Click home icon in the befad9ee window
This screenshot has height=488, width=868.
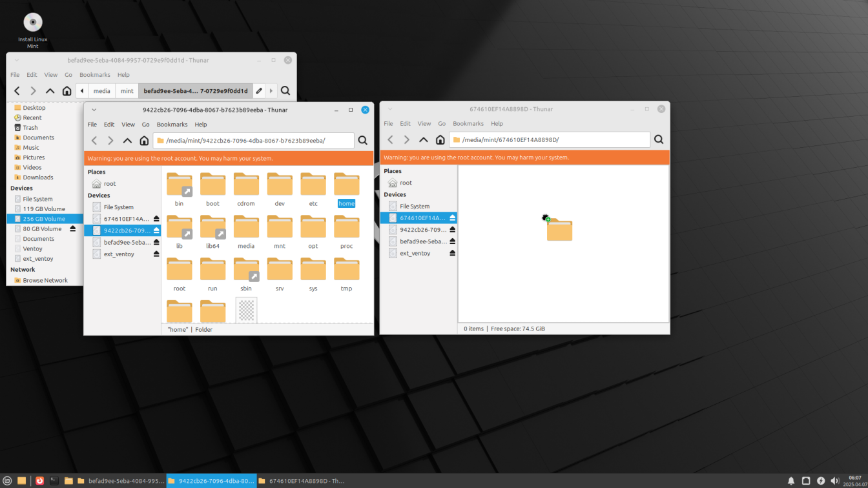coord(67,91)
